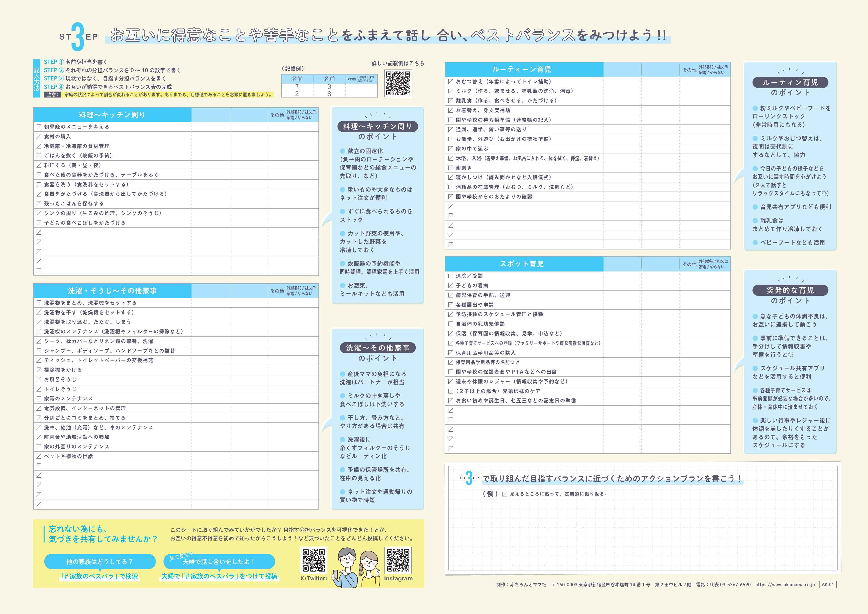868x614 pixels.
Task: Click the action plan grid writing area
Action: click(x=643, y=533)
